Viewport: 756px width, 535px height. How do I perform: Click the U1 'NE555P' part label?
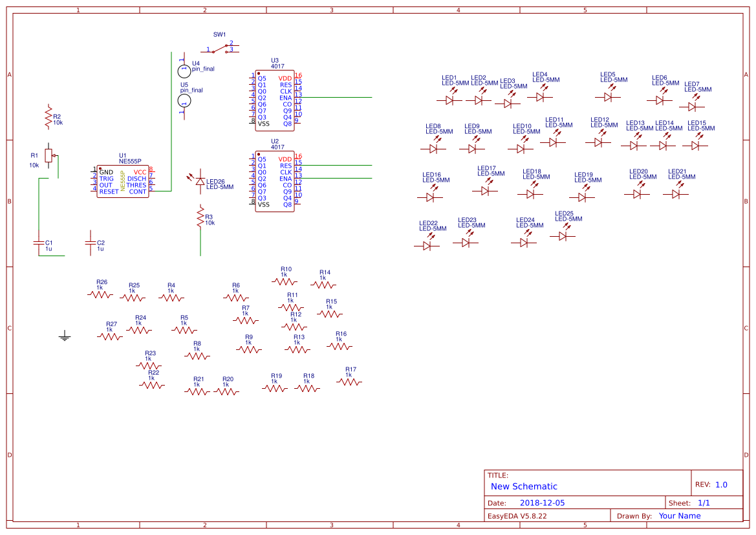pyautogui.click(x=130, y=161)
